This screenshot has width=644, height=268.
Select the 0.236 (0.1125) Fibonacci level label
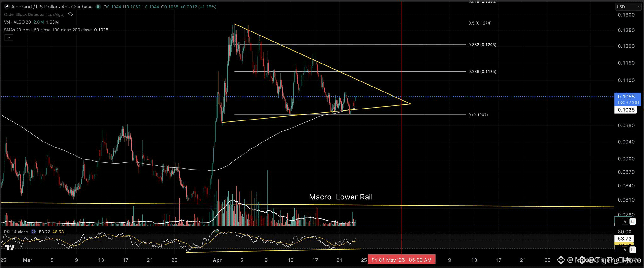[482, 71]
